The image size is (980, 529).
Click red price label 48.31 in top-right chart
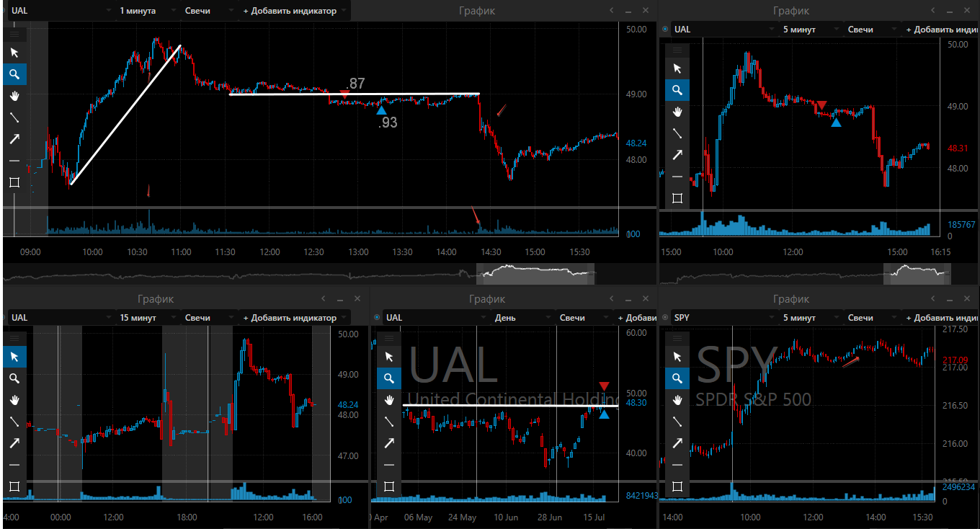958,148
